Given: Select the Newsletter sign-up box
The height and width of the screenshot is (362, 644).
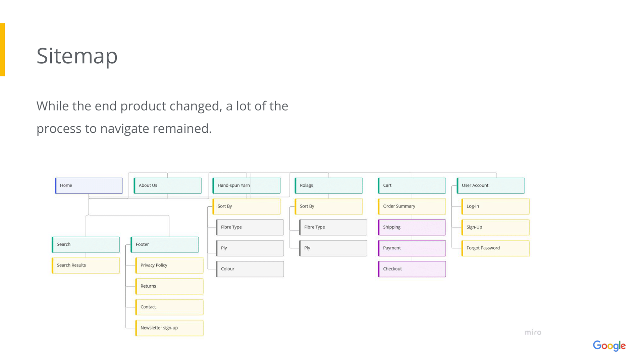Looking at the screenshot, I should pyautogui.click(x=169, y=328).
